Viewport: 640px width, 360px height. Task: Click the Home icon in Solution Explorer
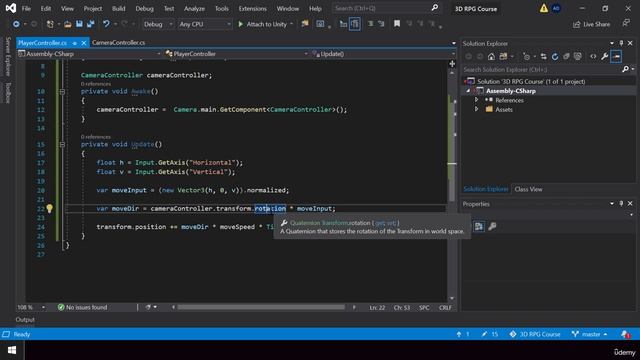pos(491,57)
